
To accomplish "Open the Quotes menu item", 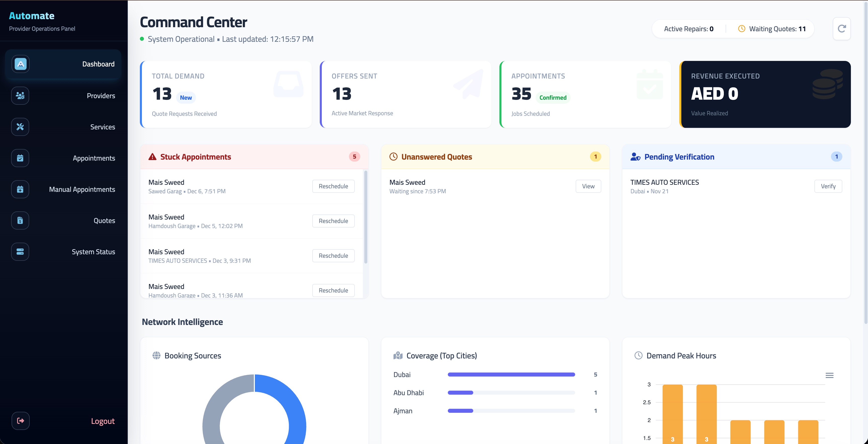I will [x=104, y=220].
